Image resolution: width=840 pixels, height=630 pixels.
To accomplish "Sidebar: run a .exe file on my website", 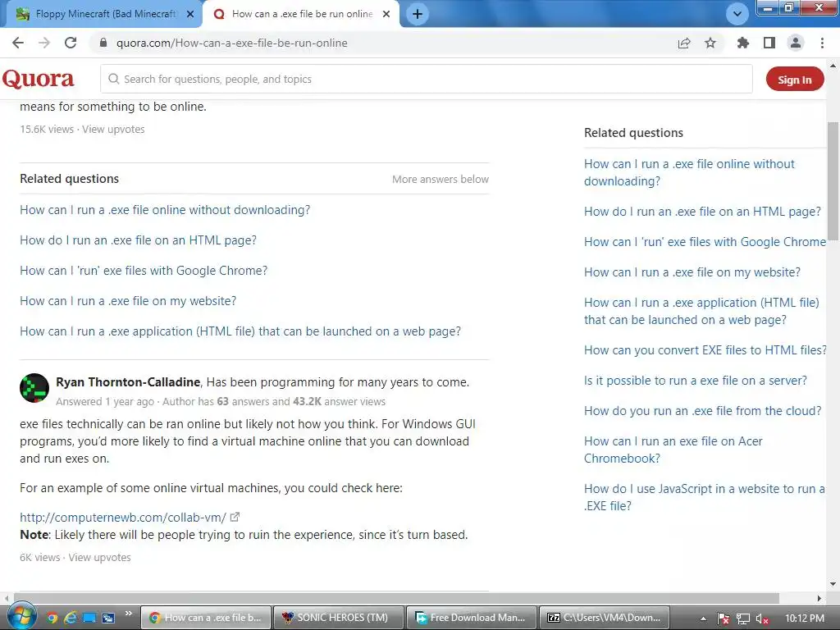I will click(x=692, y=272).
